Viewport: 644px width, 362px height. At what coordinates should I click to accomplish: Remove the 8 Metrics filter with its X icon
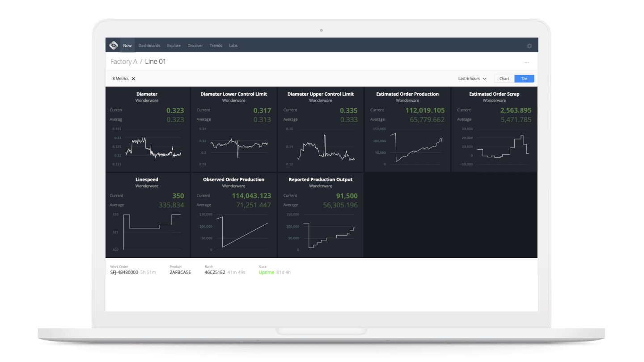pyautogui.click(x=133, y=78)
